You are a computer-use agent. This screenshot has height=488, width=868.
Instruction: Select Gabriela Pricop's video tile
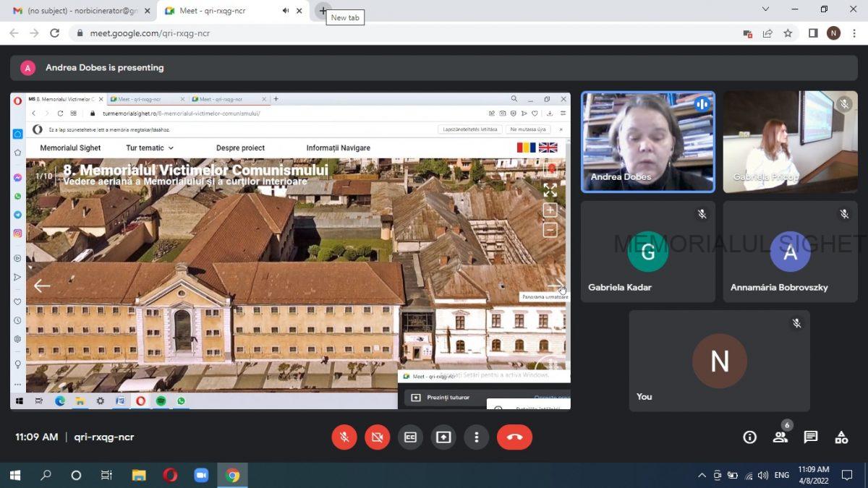(x=790, y=142)
